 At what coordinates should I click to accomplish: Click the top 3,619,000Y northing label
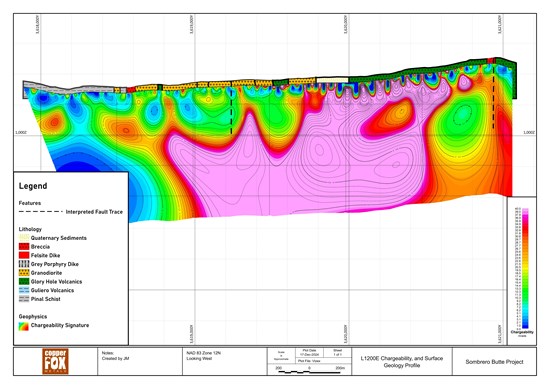pos(192,24)
